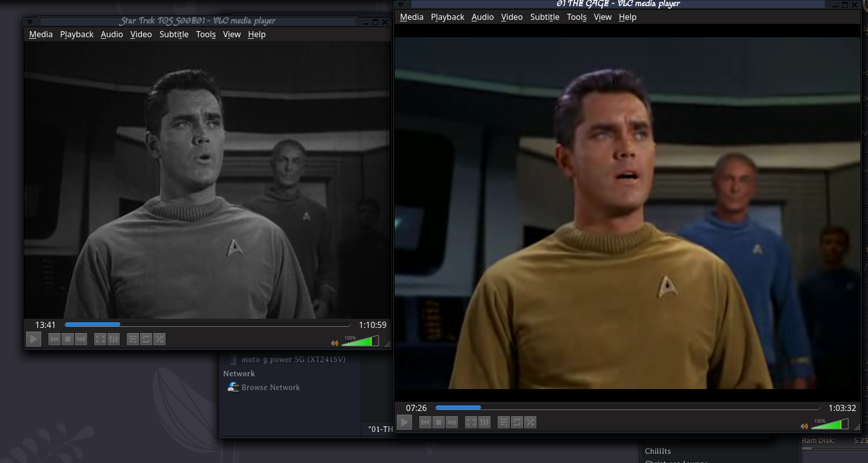Select ChillIts entry in background list
Image resolution: width=868 pixels, height=463 pixels.
(x=658, y=451)
